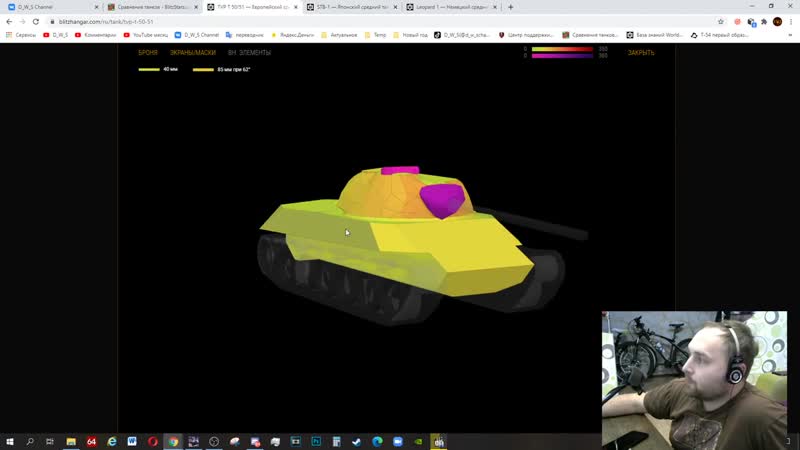This screenshot has height=450, width=800.
Task: Select the ВН. ЭЛЕМЕНТЫ tab
Action: tap(249, 53)
